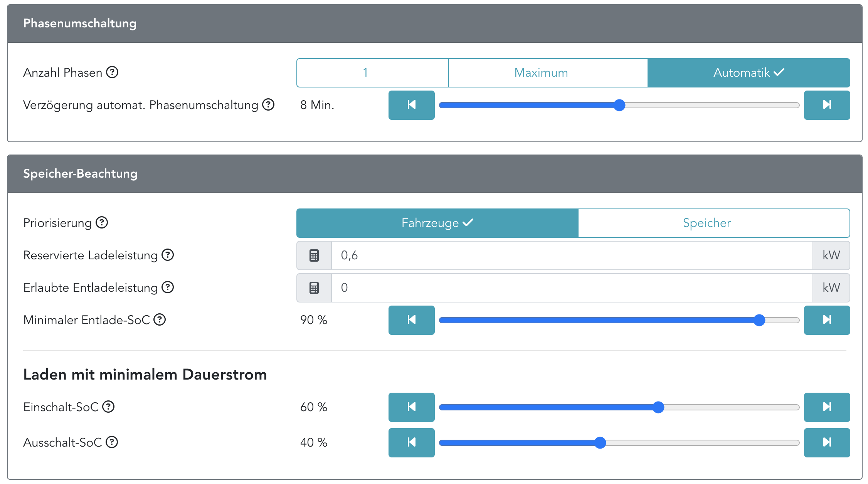Screen dimensions: 868x484
Task: Increase Minimaler Entlade-SoC with step-forward button
Action: 827,320
